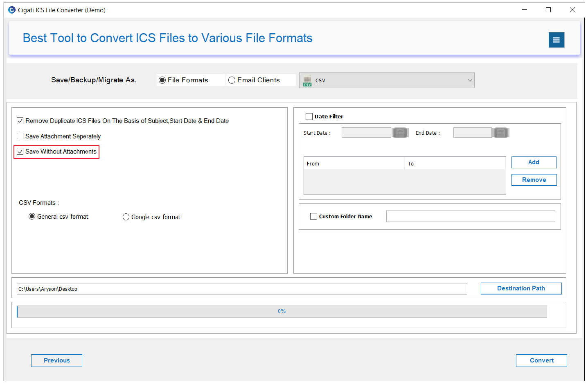Click the 'End Date :' label
The height and width of the screenshot is (385, 588).
click(428, 133)
